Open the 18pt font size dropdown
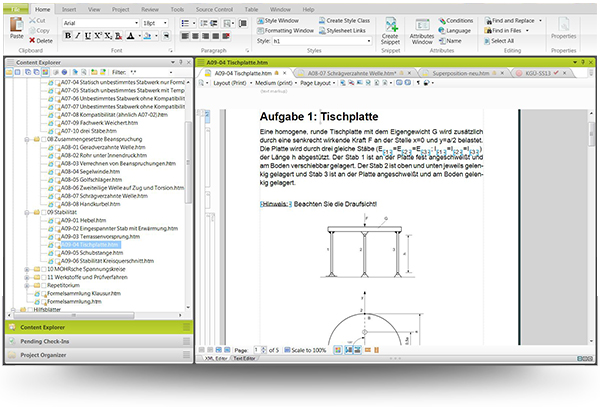Screen dimensions: 600x407 click(x=165, y=23)
